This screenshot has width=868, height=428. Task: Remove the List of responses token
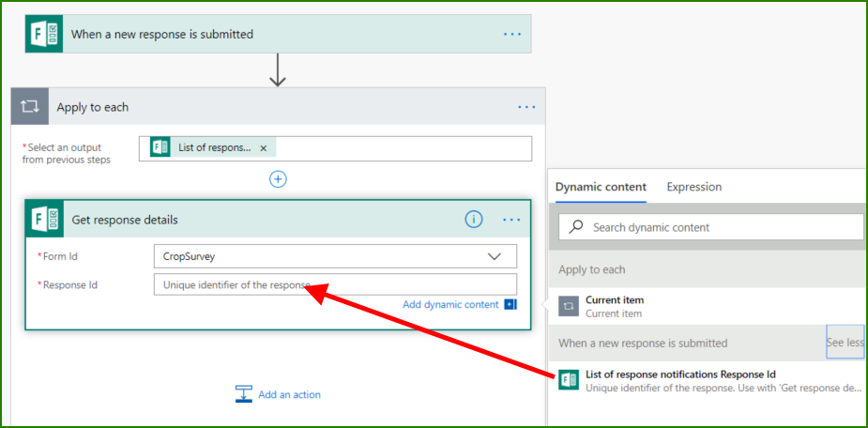click(264, 148)
